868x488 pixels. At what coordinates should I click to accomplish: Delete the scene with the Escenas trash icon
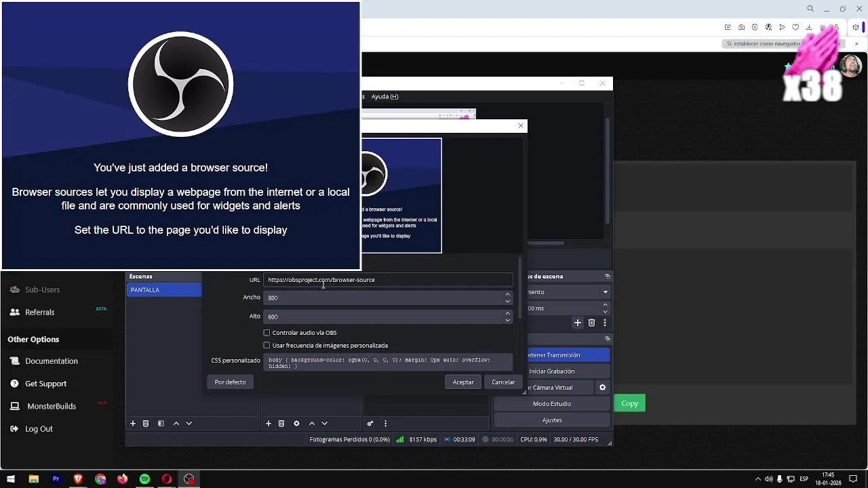tap(146, 424)
